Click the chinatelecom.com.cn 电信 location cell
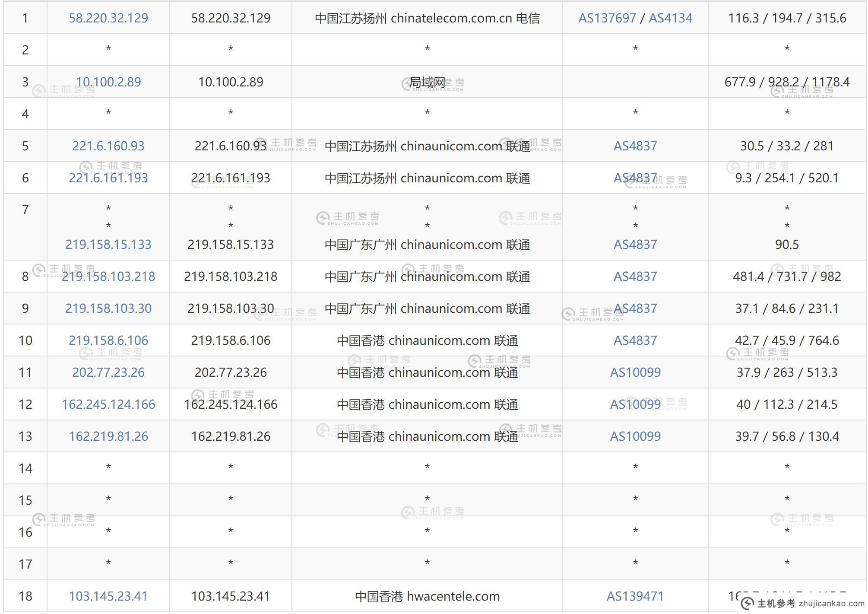 [427, 18]
